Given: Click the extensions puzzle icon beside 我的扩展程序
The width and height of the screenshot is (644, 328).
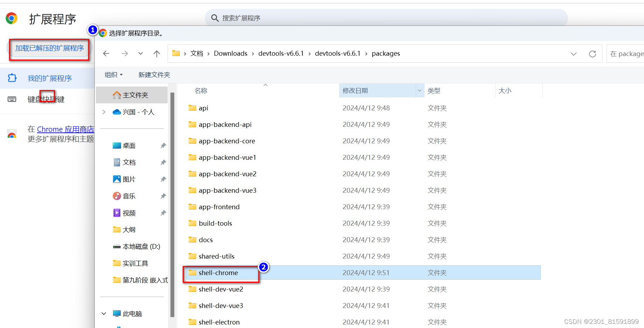Looking at the screenshot, I should (x=12, y=78).
